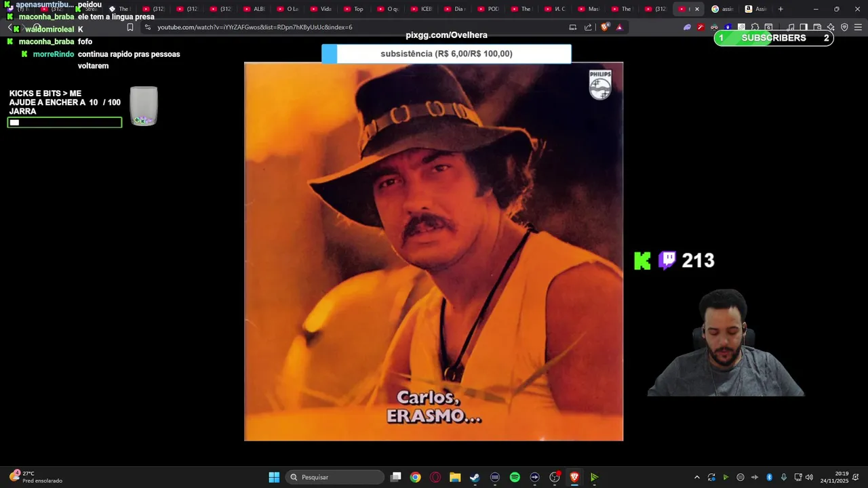This screenshot has height=488, width=868.
Task: Click the streamer webcam overlay
Action: tap(726, 342)
